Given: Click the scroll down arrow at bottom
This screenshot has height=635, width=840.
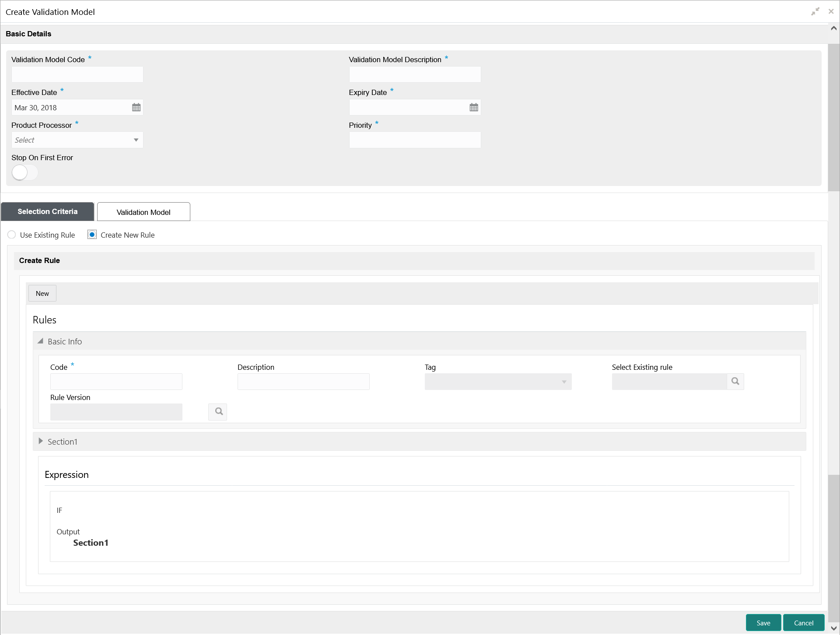Looking at the screenshot, I should tap(833, 628).
